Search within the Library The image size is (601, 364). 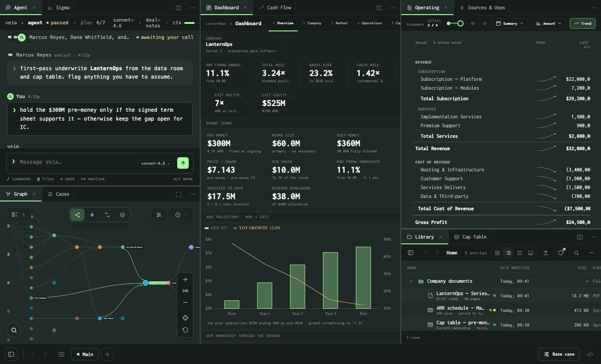tap(576, 253)
